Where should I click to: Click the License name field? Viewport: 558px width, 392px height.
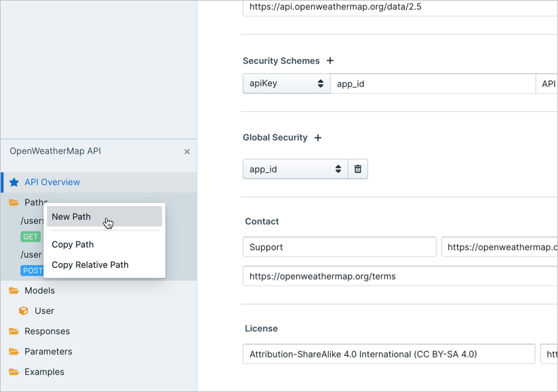coord(388,353)
